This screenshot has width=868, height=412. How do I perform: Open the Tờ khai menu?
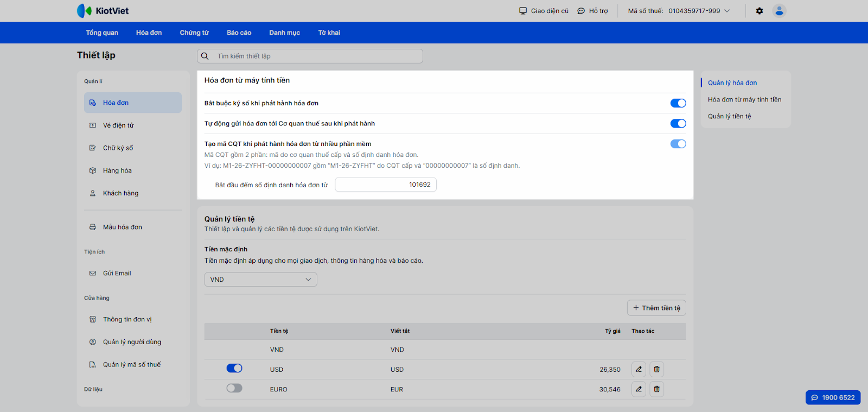coord(329,33)
